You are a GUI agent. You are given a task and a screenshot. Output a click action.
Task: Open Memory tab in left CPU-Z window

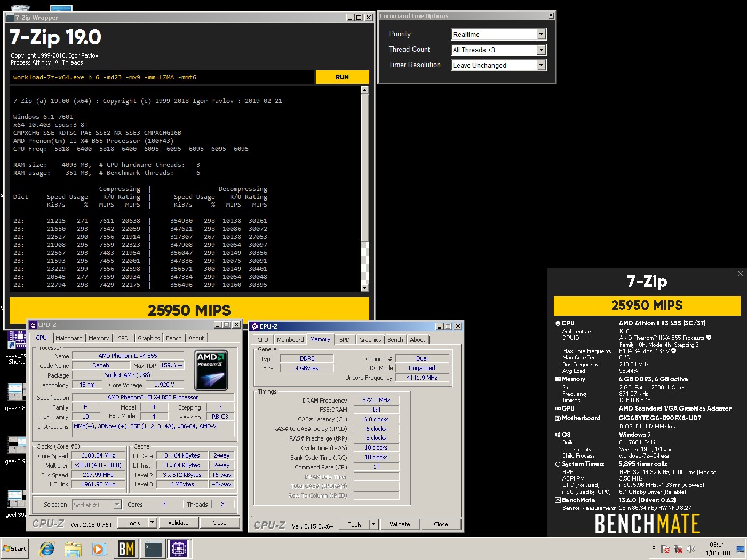click(99, 338)
